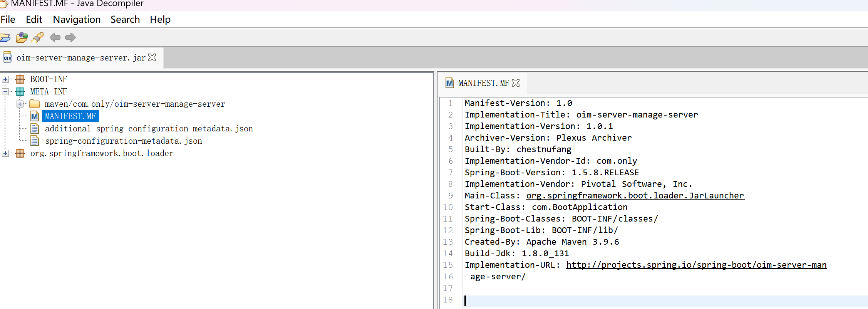Screen dimensions: 868x309
Task: Follow the JarLauncher Main-Class link
Action: (635, 196)
